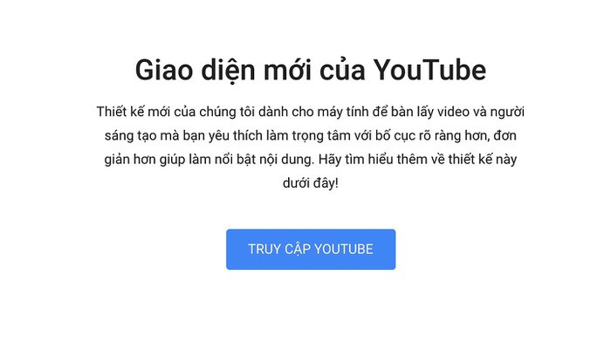Click the phrase máy tính để bàn
The height and width of the screenshot is (364, 611).
(365, 113)
